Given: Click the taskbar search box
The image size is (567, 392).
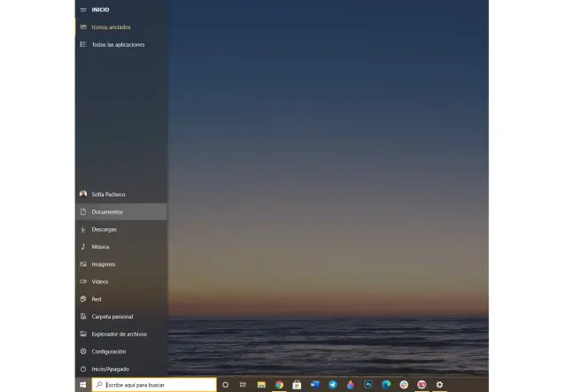Looking at the screenshot, I should 155,385.
